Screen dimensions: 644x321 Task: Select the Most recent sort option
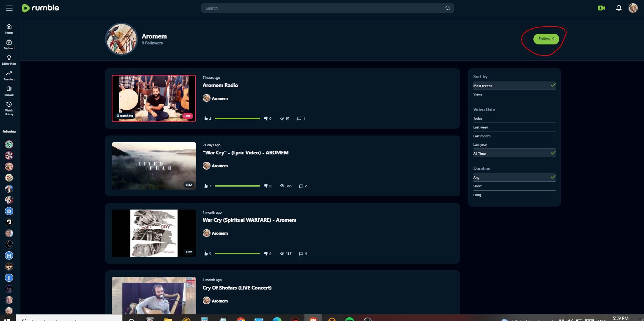483,86
